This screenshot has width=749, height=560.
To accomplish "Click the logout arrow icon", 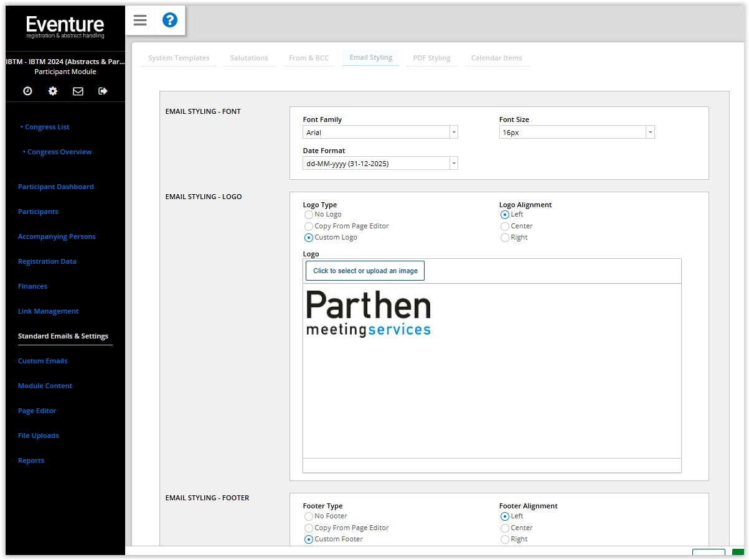I will coord(103,91).
